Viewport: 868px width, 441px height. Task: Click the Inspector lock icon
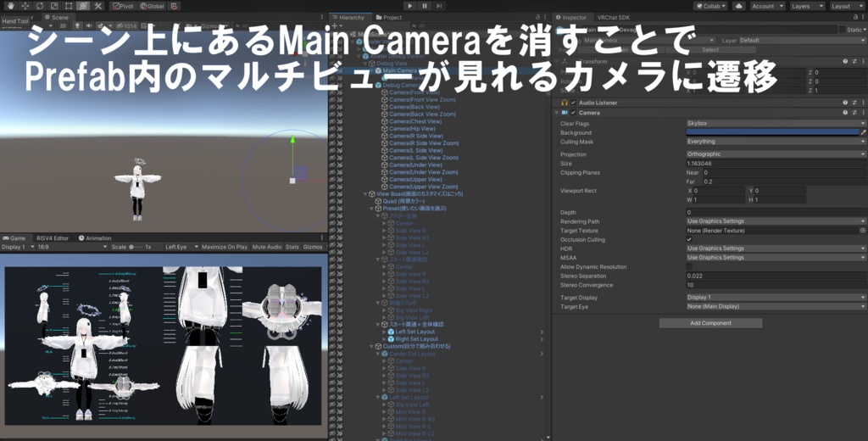point(854,18)
